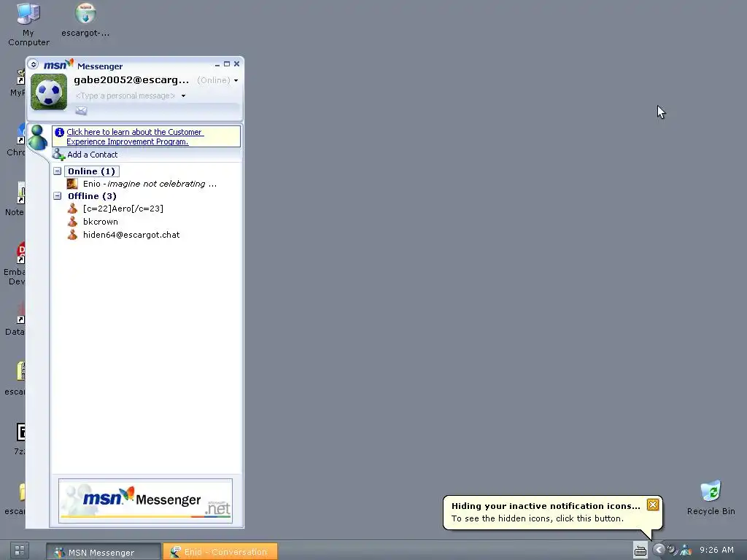Select contact hiden64@escargot.chat

(x=131, y=235)
